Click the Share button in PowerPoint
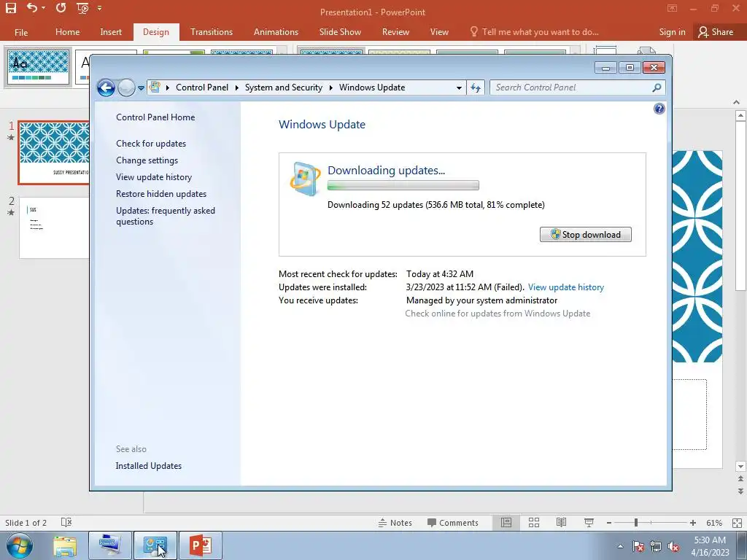The image size is (747, 560). tap(716, 32)
